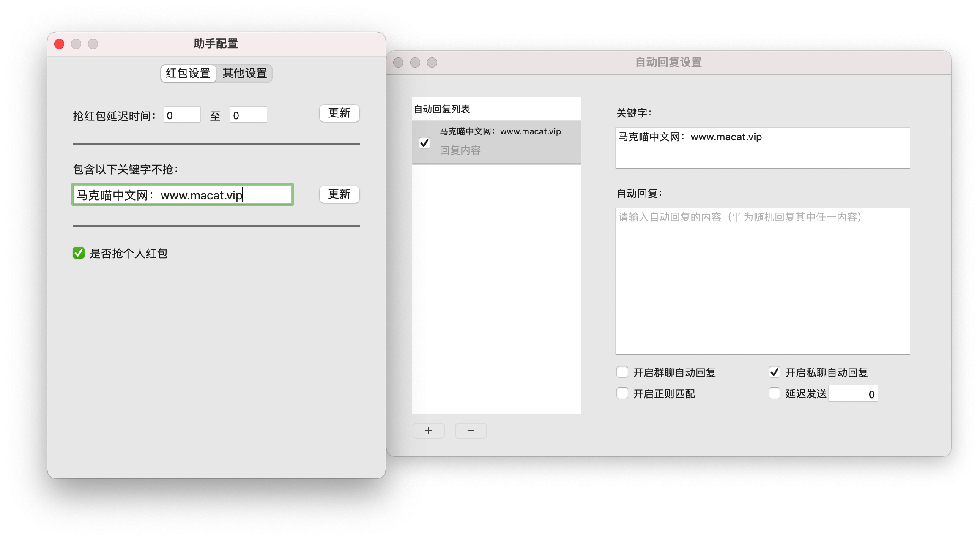
Task: Uncheck the enabled box in the auto-reply list row
Action: (x=424, y=143)
